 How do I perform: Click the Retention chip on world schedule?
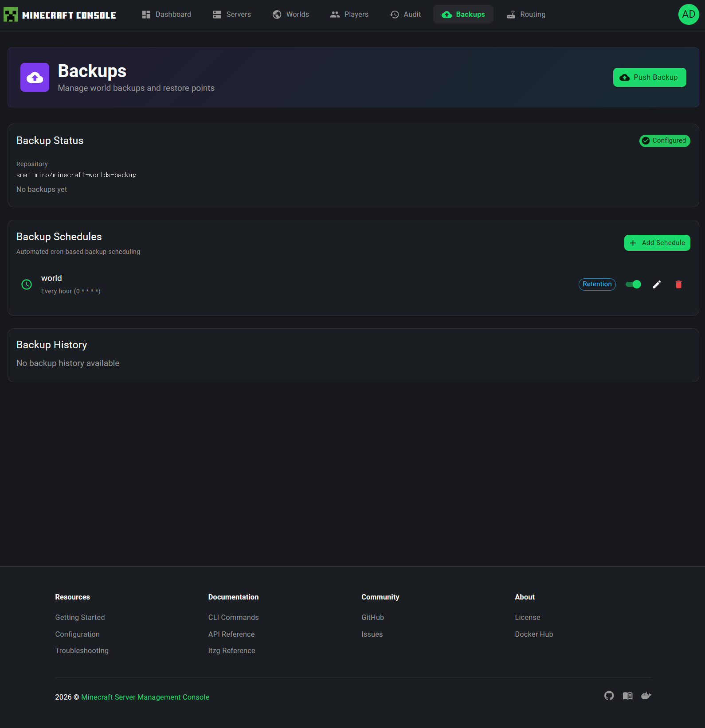click(597, 284)
